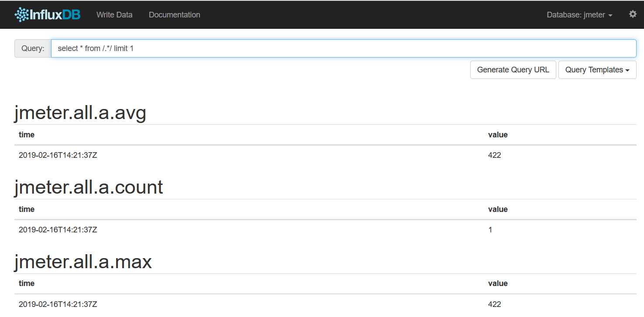Open the settings gear icon

(633, 14)
